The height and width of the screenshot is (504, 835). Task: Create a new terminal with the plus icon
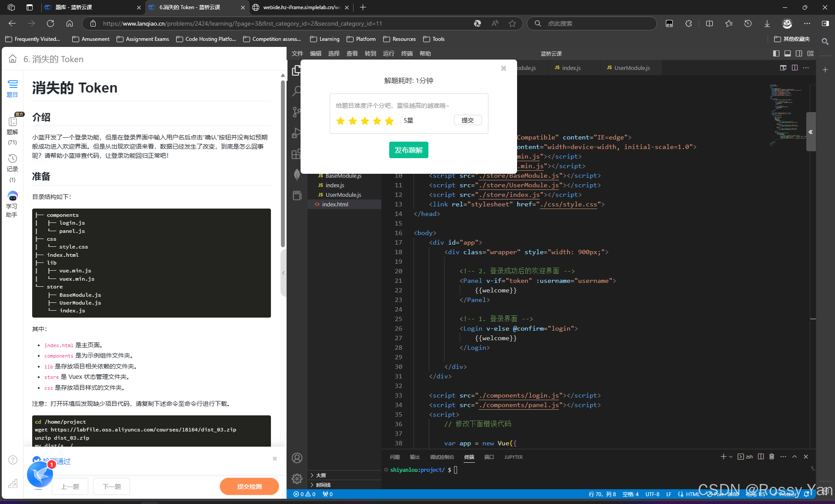(723, 457)
